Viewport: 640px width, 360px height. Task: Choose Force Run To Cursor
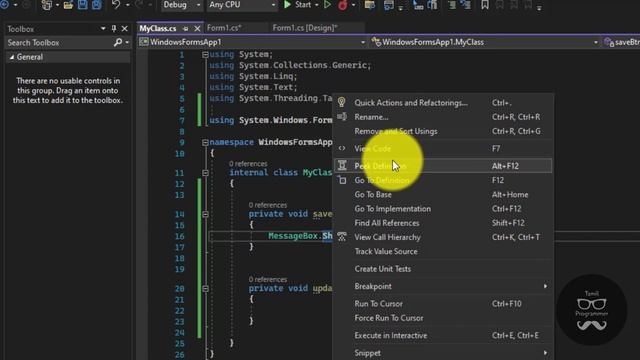coord(443,318)
